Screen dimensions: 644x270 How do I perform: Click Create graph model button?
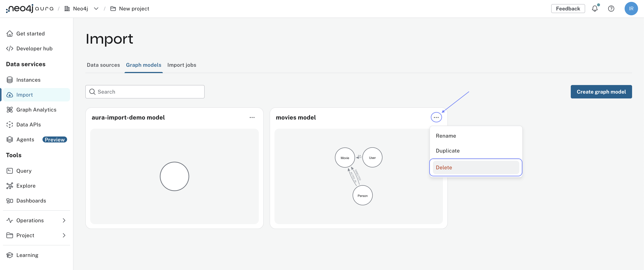(x=601, y=92)
